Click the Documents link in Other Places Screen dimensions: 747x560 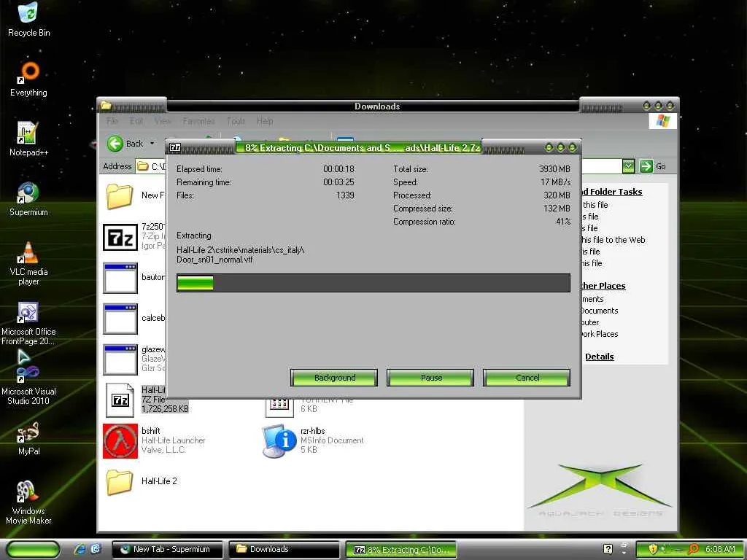[599, 311]
